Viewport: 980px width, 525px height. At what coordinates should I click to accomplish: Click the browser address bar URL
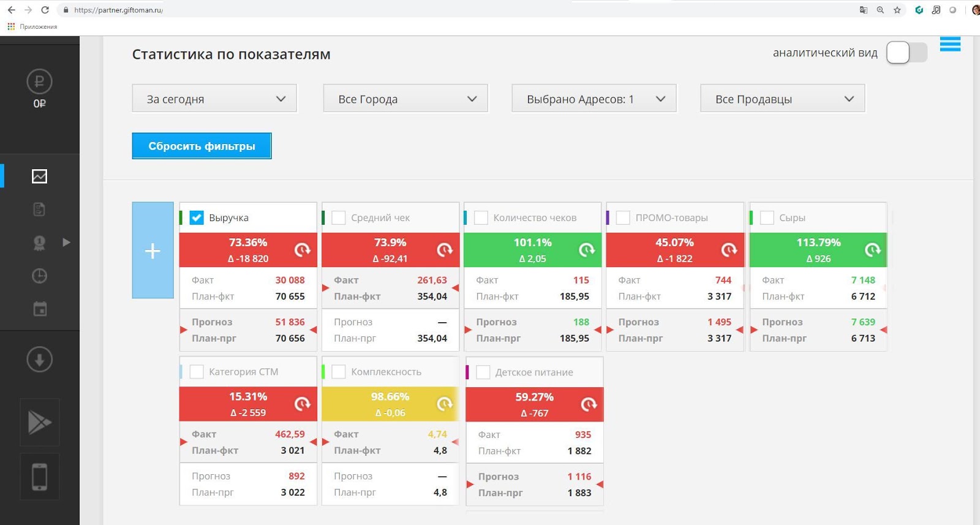pos(118,10)
